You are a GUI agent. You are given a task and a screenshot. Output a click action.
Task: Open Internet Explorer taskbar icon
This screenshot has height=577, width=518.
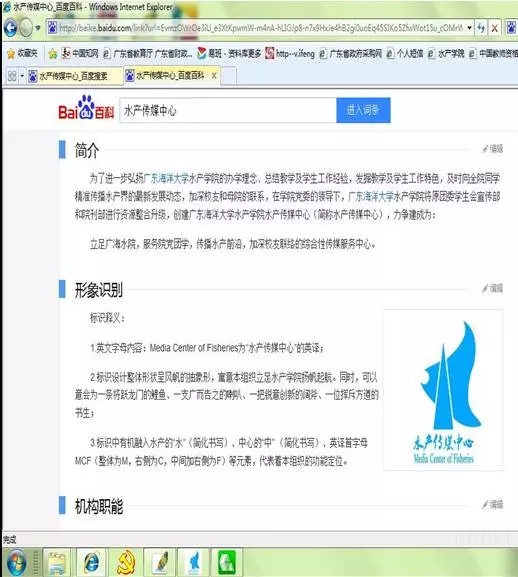pyautogui.click(x=92, y=562)
